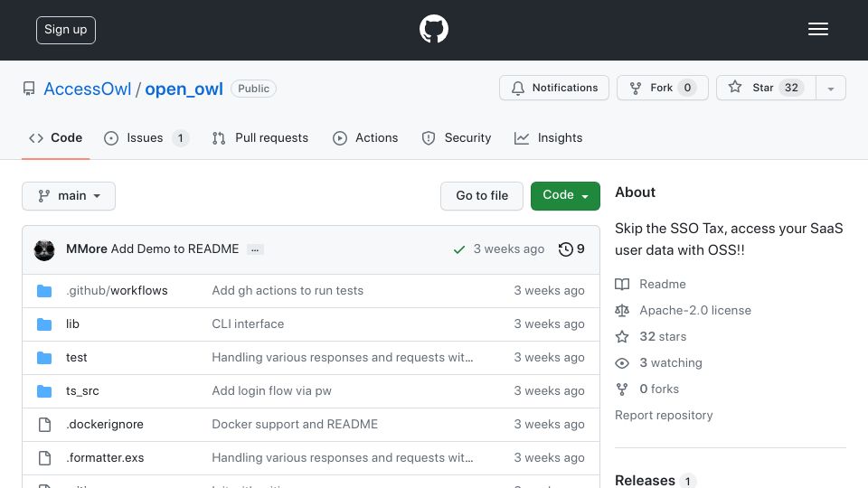Open the 32 stars link
The width and height of the screenshot is (868, 488).
point(663,336)
